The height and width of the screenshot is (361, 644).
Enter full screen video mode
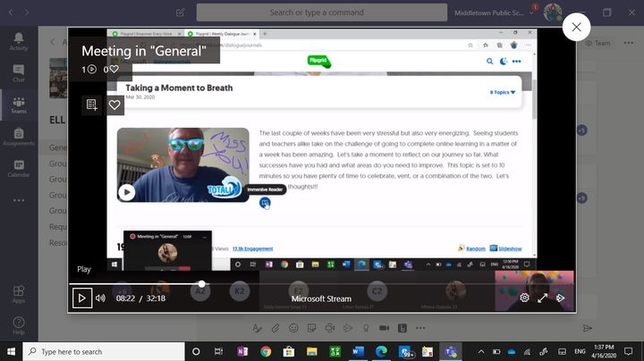542,298
